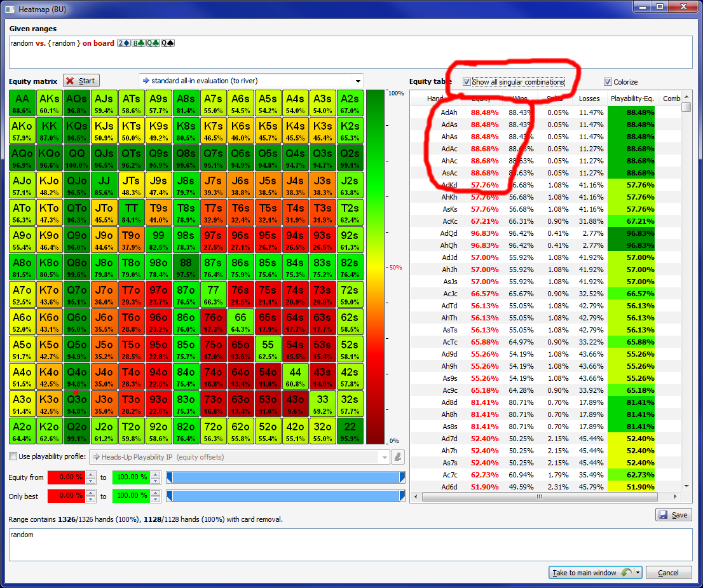The image size is (703, 588).
Task: Uncheck Show all singular combinations
Action: [x=467, y=81]
